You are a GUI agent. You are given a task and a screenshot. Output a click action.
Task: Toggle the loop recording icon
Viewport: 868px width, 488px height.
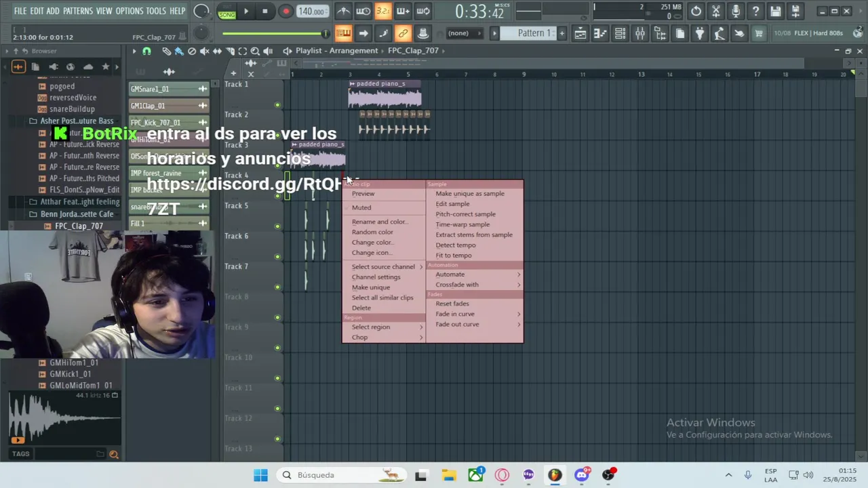tap(422, 12)
